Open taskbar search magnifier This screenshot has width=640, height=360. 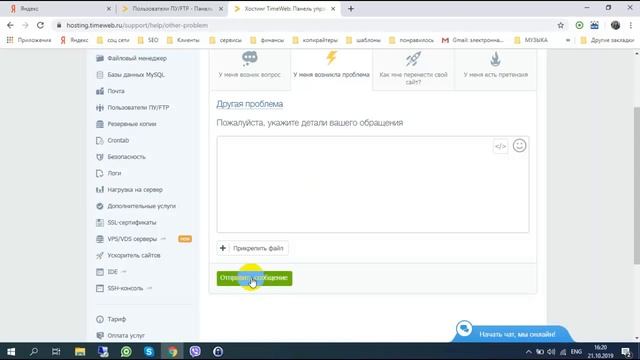[34, 351]
